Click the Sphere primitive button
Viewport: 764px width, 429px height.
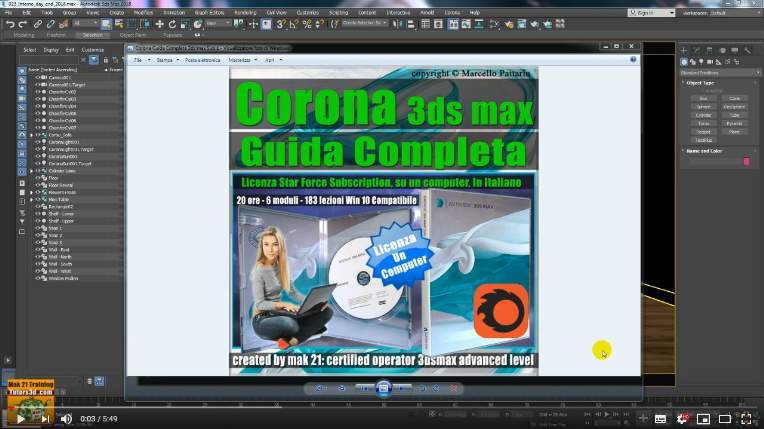704,107
